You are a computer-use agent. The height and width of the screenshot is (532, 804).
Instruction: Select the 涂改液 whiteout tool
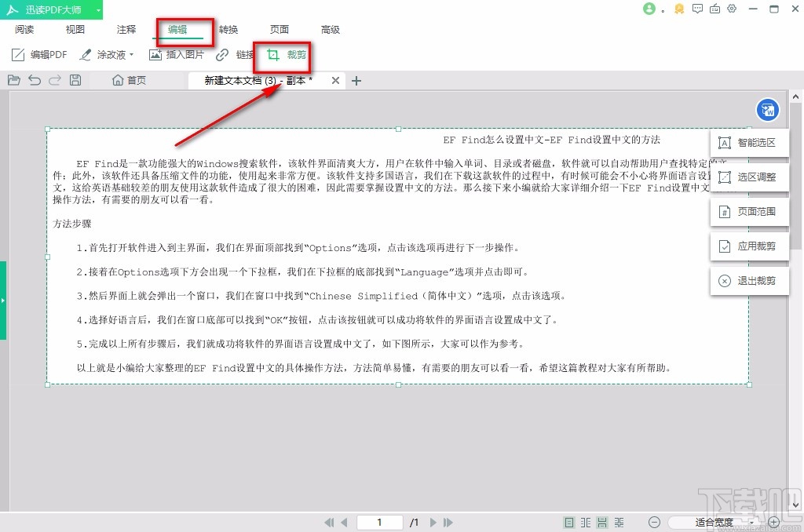pyautogui.click(x=103, y=54)
